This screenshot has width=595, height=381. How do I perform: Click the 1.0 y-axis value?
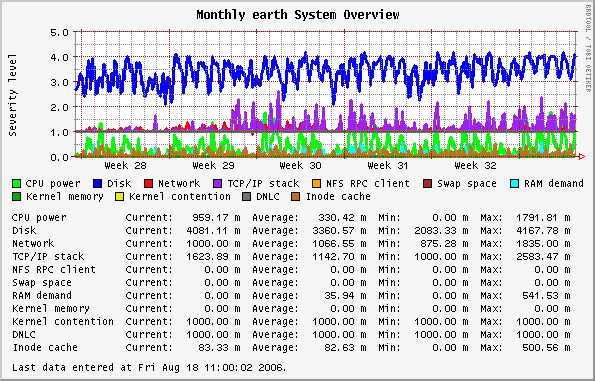pos(60,132)
